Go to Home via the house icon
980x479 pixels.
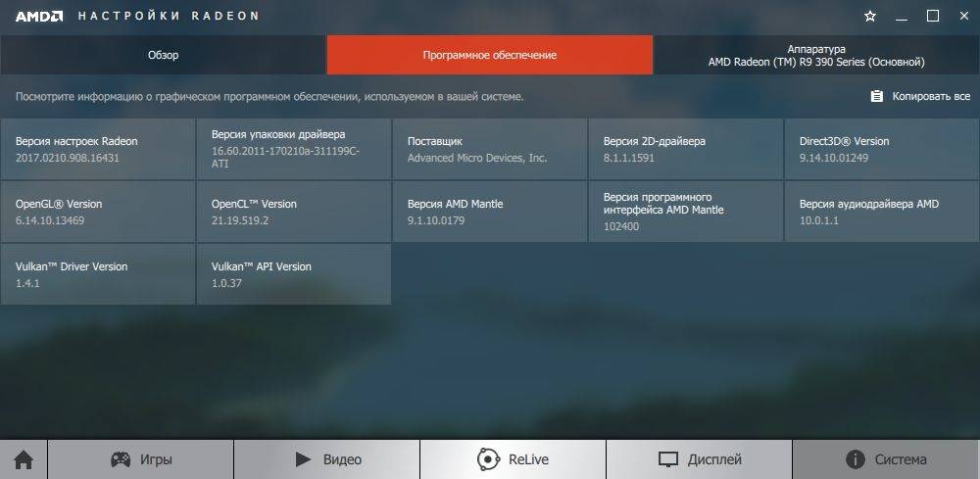click(x=24, y=460)
